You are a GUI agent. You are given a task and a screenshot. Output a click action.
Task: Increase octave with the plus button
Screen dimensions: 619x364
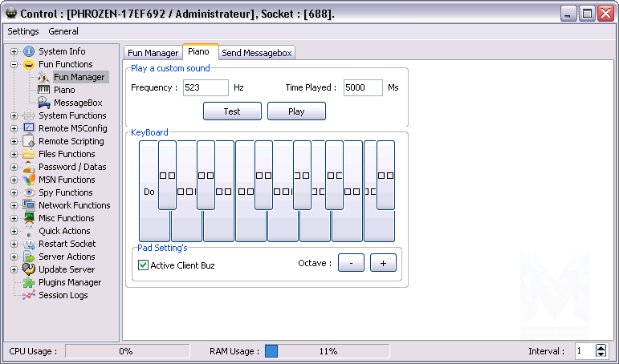[383, 263]
